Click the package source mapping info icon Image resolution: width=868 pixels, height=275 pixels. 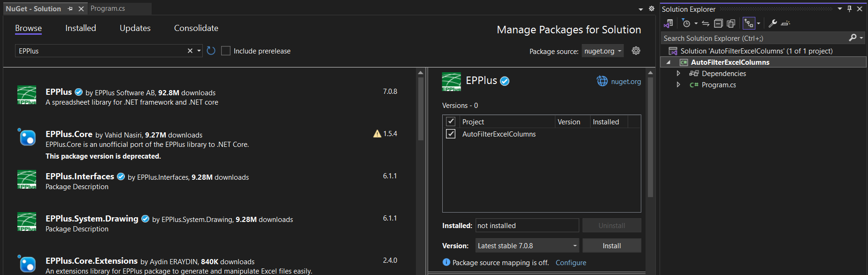(x=446, y=262)
